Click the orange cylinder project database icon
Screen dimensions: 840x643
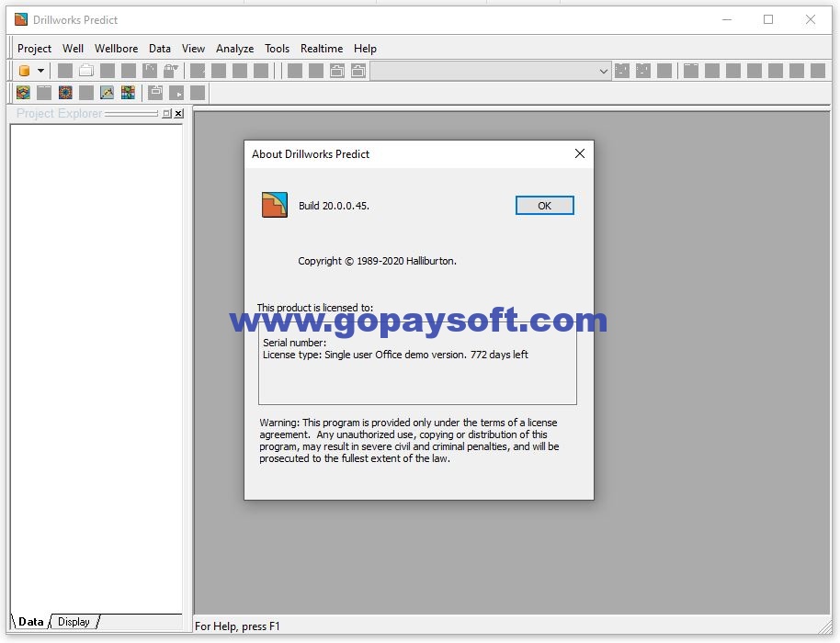coord(24,71)
